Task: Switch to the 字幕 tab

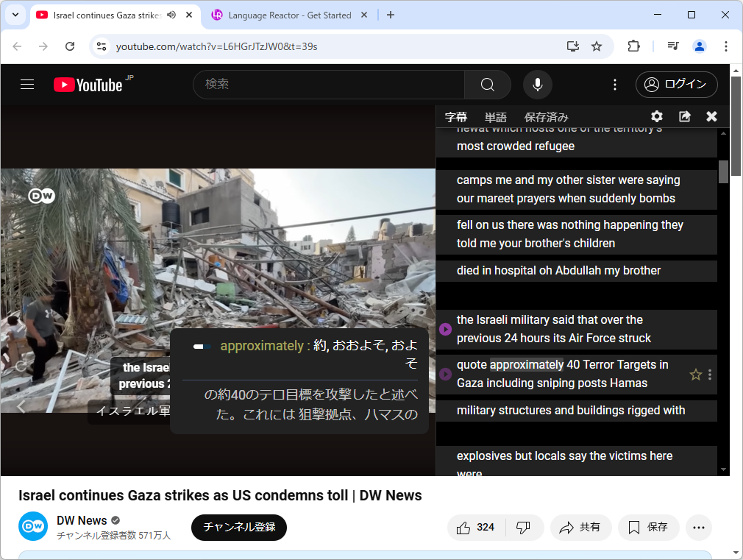Action: [456, 117]
